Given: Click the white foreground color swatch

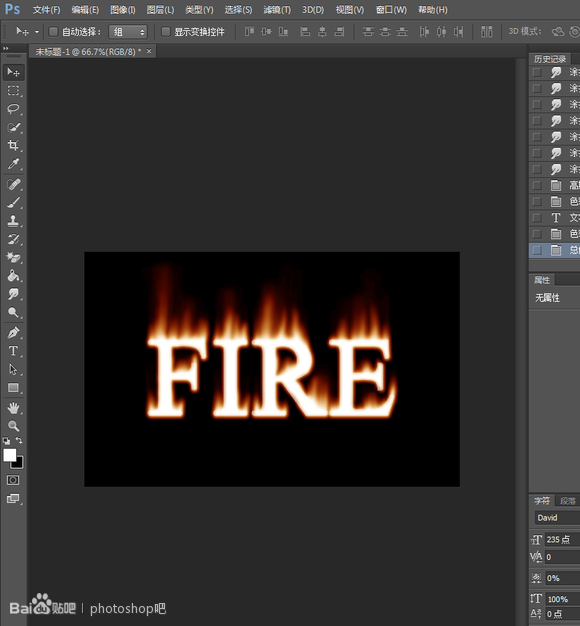Looking at the screenshot, I should pyautogui.click(x=10, y=455).
